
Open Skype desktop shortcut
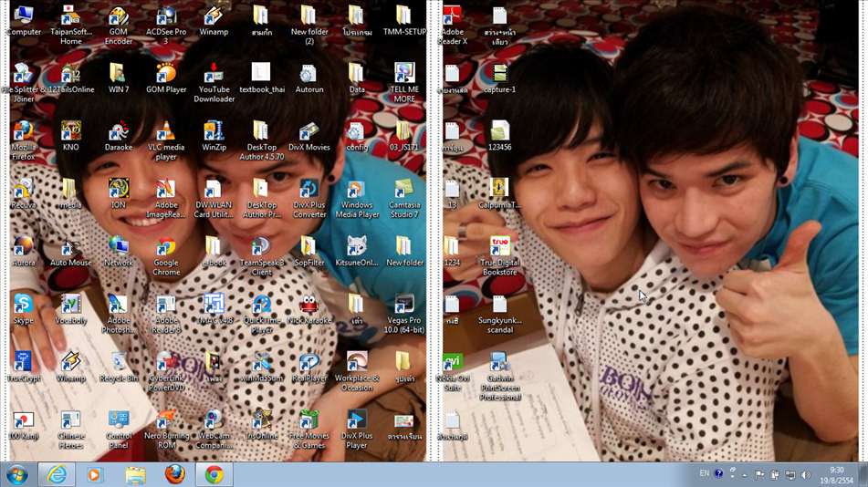[x=23, y=308]
